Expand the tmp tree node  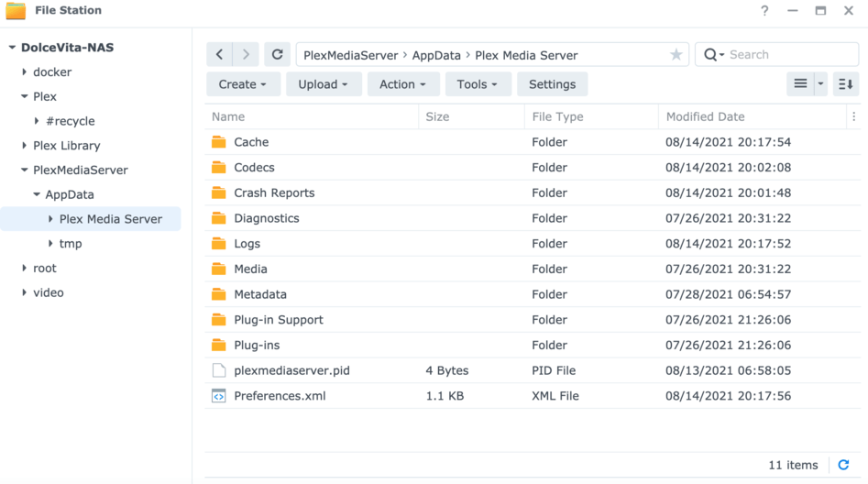tap(50, 244)
